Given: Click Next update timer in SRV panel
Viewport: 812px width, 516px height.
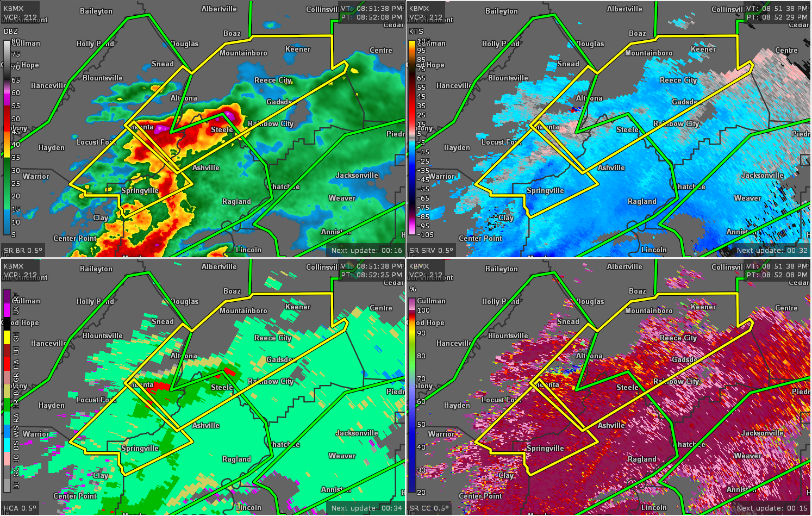Looking at the screenshot, I should pos(772,251).
